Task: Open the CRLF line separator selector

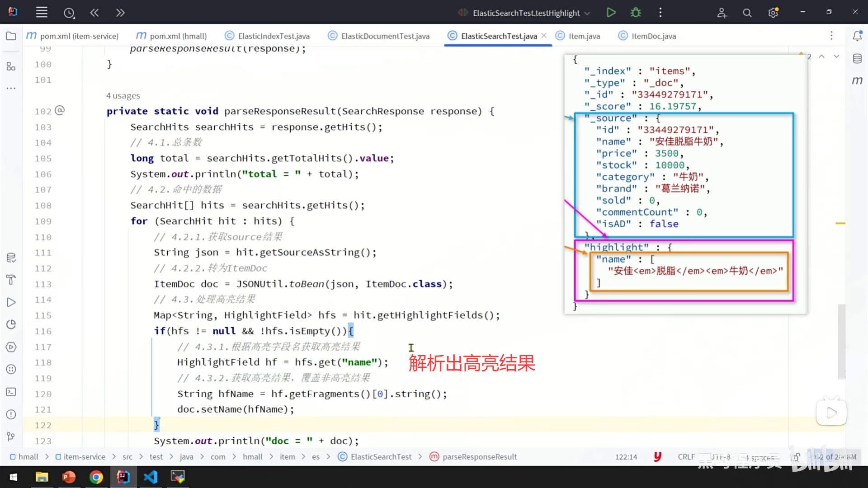Action: [686, 457]
